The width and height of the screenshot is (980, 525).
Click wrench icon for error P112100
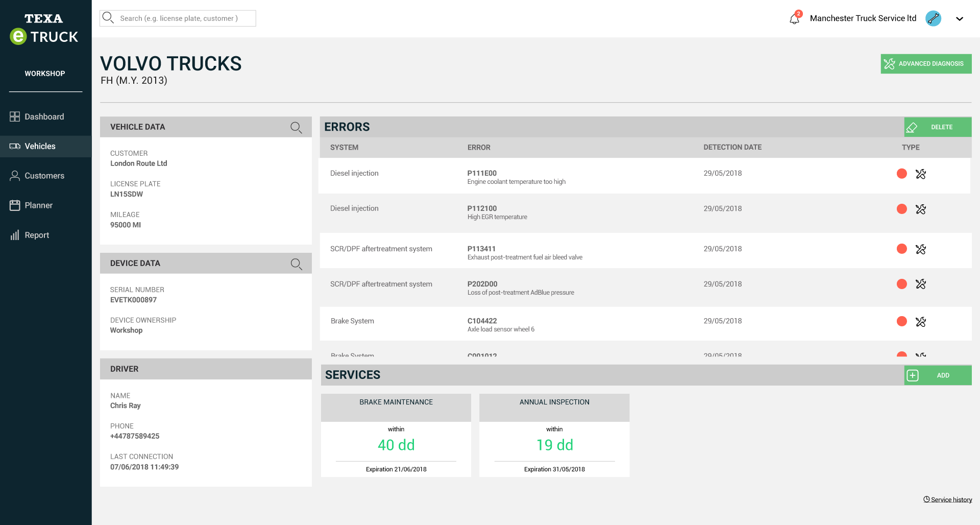(x=921, y=209)
